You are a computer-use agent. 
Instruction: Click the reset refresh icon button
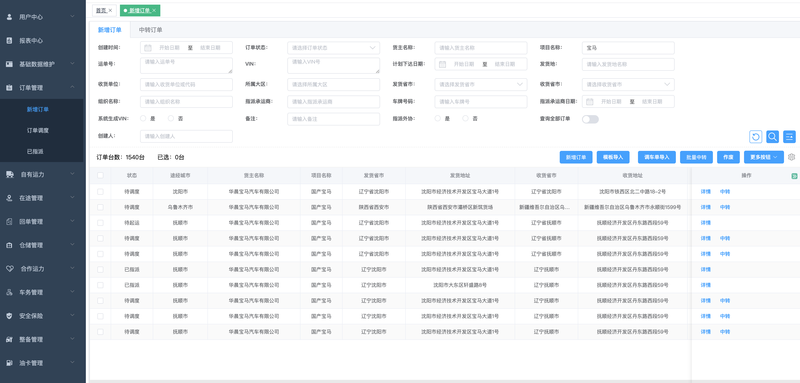pos(756,137)
